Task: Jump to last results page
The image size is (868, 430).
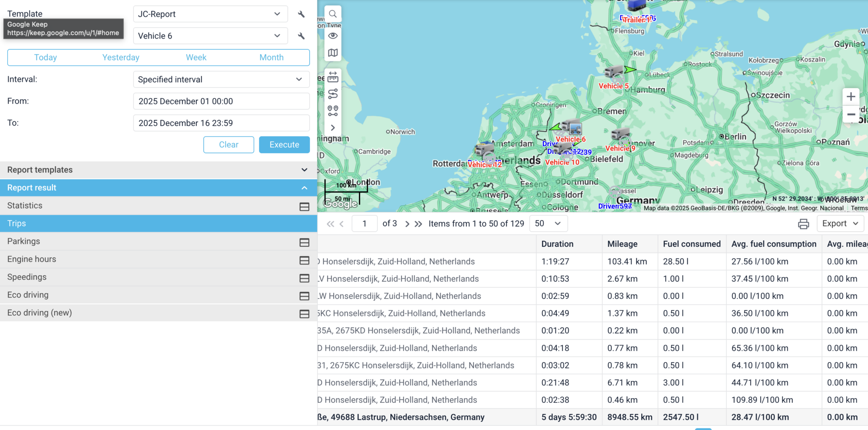Action: 418,224
